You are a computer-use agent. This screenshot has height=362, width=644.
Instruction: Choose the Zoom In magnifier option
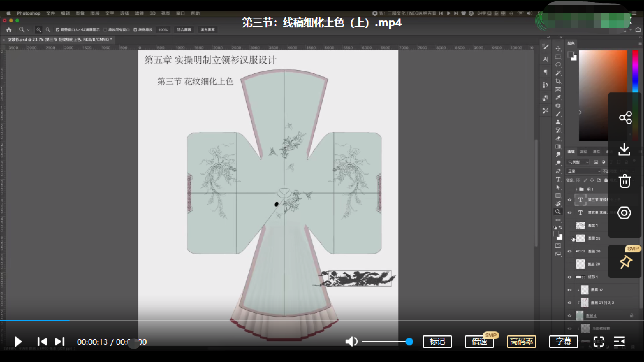[x=39, y=30]
